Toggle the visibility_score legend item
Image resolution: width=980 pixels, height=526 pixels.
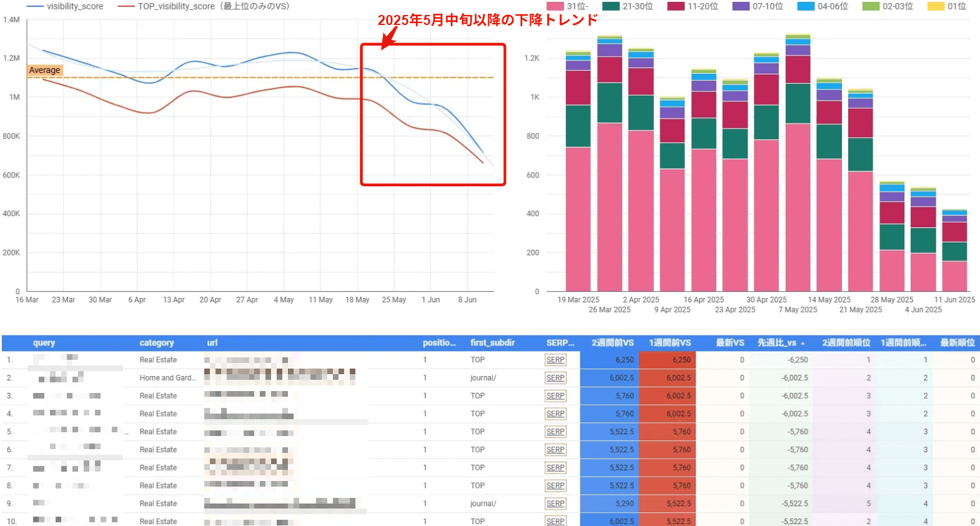65,6
